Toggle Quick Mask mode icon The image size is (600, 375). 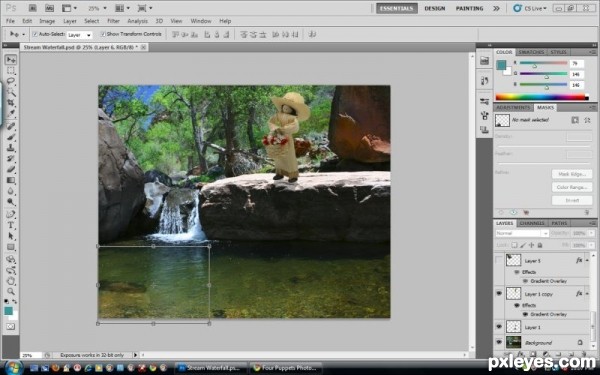11,326
